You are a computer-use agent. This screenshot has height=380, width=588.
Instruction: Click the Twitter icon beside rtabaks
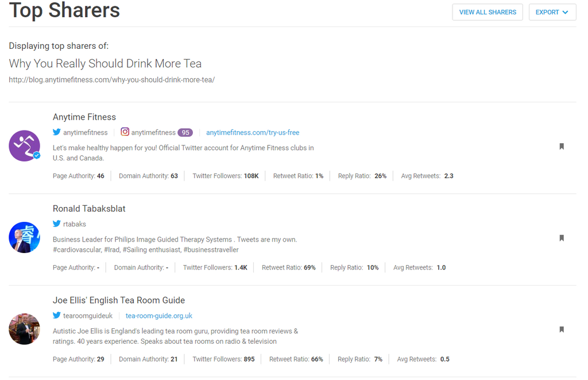pyautogui.click(x=57, y=224)
